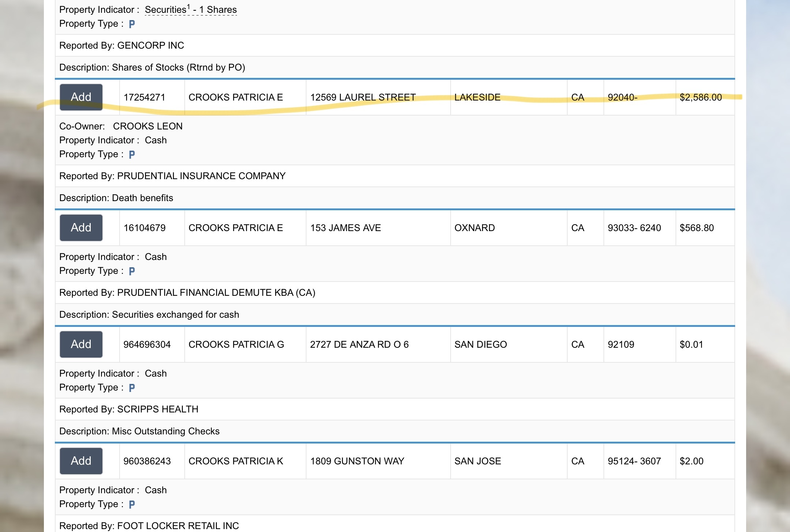Click address 2727 DE ANZA RD O 6

[x=360, y=344]
